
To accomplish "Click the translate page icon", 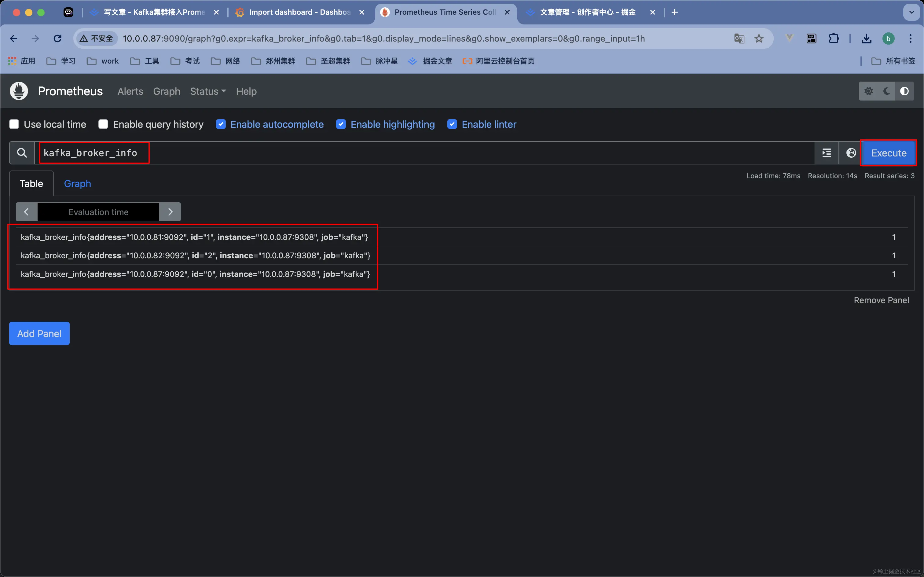I will (739, 39).
